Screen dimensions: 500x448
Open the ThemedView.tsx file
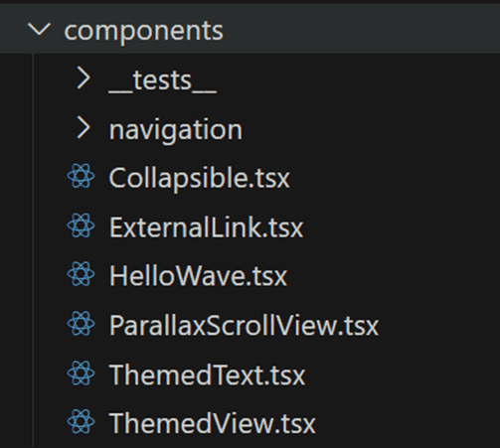coord(213,423)
